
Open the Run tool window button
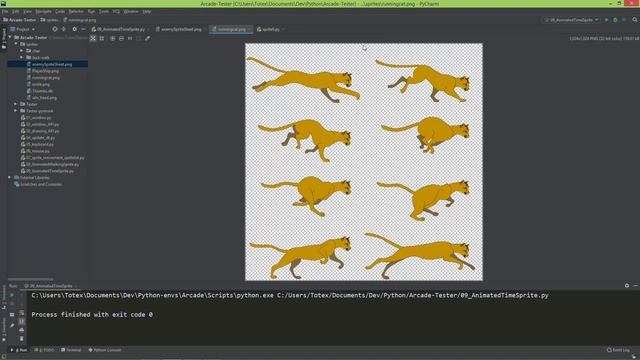tap(19, 350)
